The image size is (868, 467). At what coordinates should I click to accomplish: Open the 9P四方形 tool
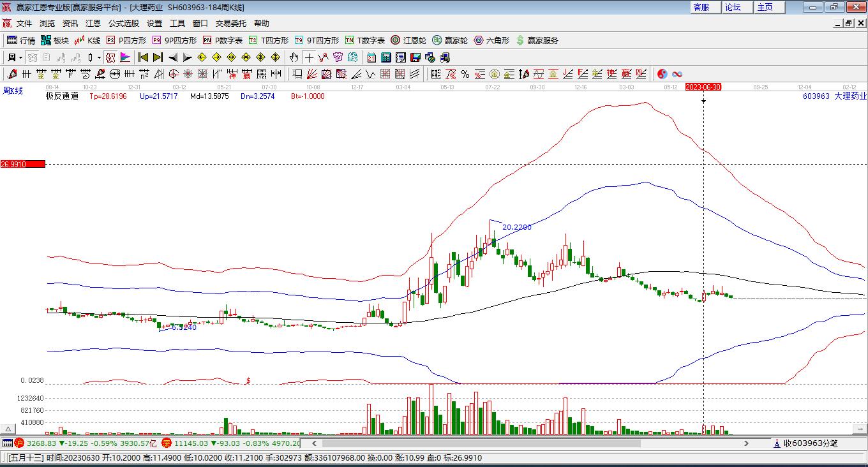click(174, 40)
